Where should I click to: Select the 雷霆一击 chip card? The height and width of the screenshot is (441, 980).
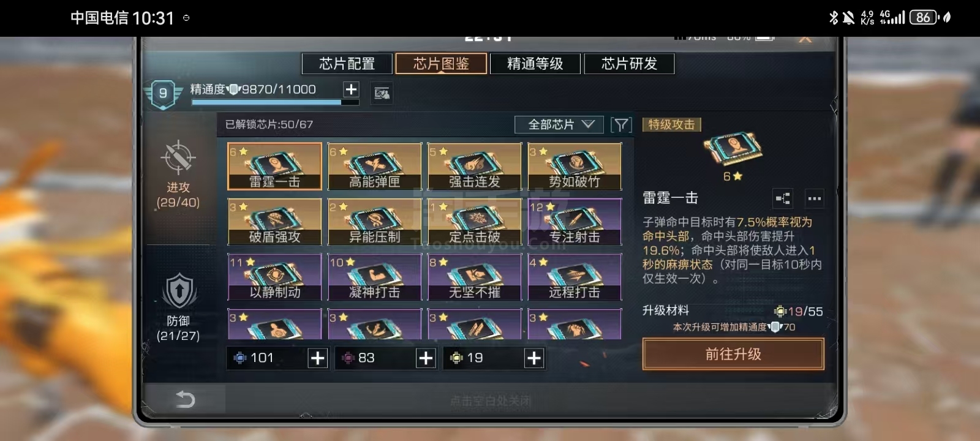click(274, 166)
